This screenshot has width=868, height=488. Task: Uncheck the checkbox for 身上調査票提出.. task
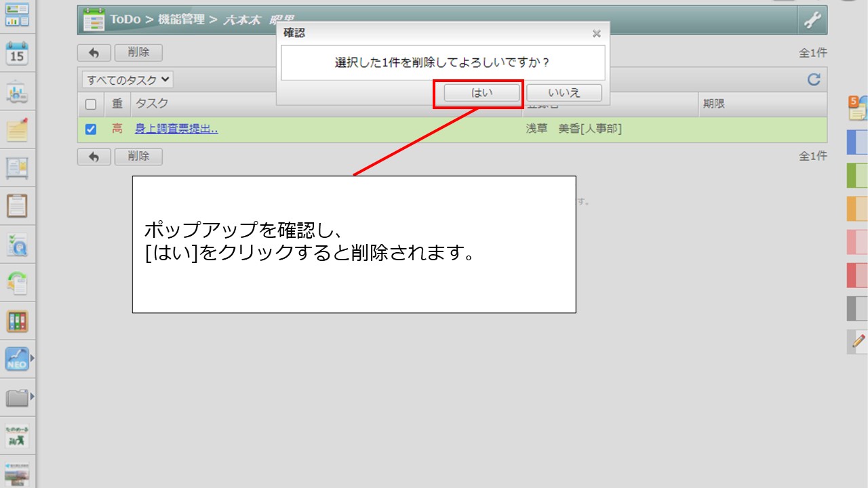pos(91,129)
